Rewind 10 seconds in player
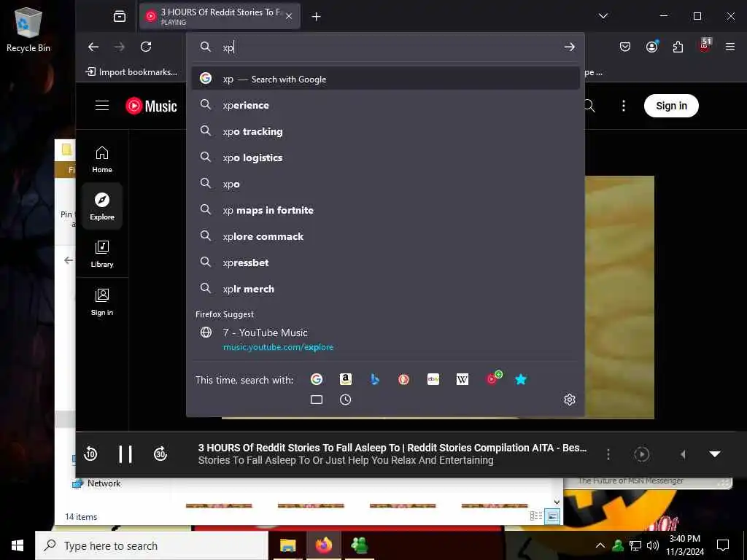The width and height of the screenshot is (747, 560). pyautogui.click(x=90, y=454)
